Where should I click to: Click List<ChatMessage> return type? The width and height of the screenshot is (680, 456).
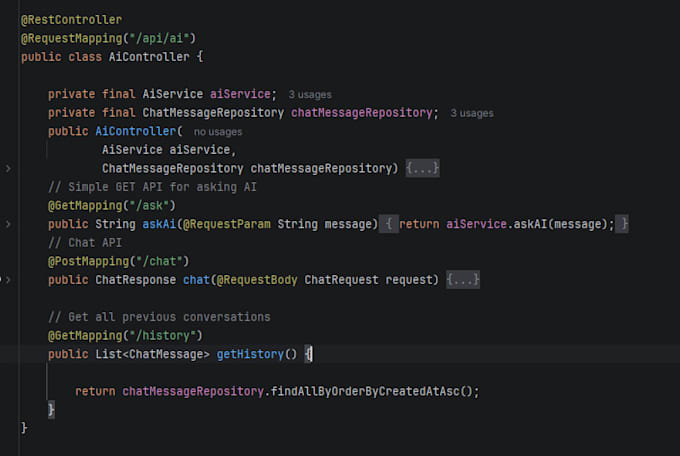(152, 354)
